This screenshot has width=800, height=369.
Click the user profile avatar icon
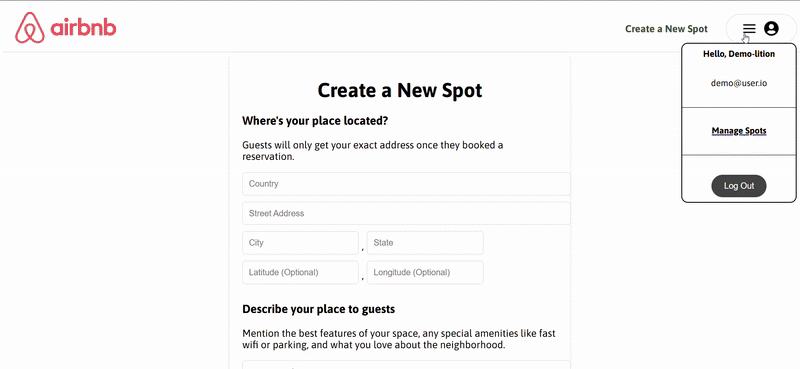tap(771, 29)
